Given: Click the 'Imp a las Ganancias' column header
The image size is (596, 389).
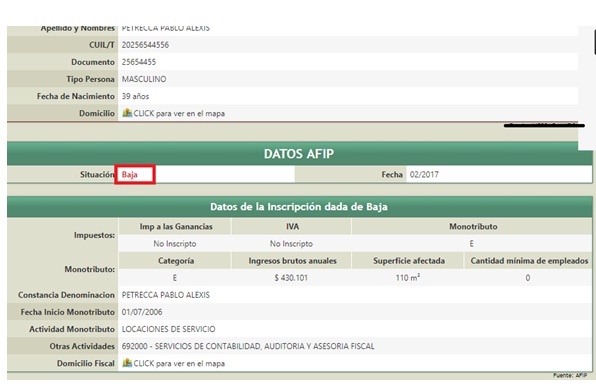Looking at the screenshot, I should (x=176, y=227).
